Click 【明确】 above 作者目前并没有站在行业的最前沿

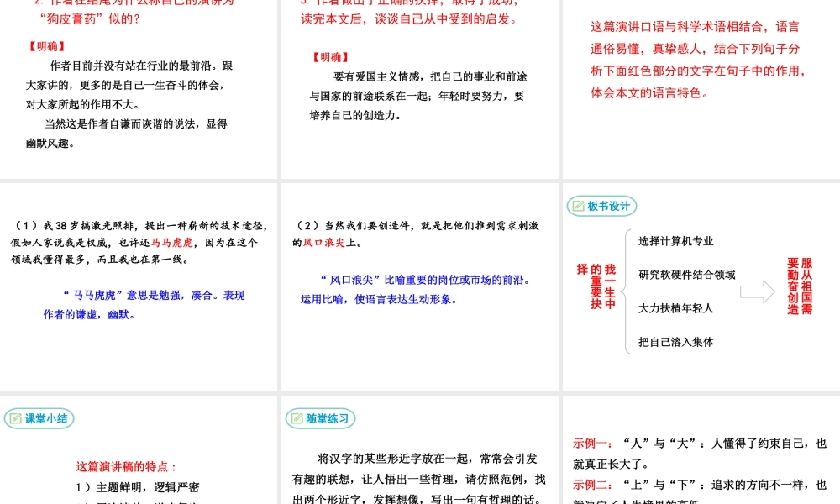coord(47,46)
